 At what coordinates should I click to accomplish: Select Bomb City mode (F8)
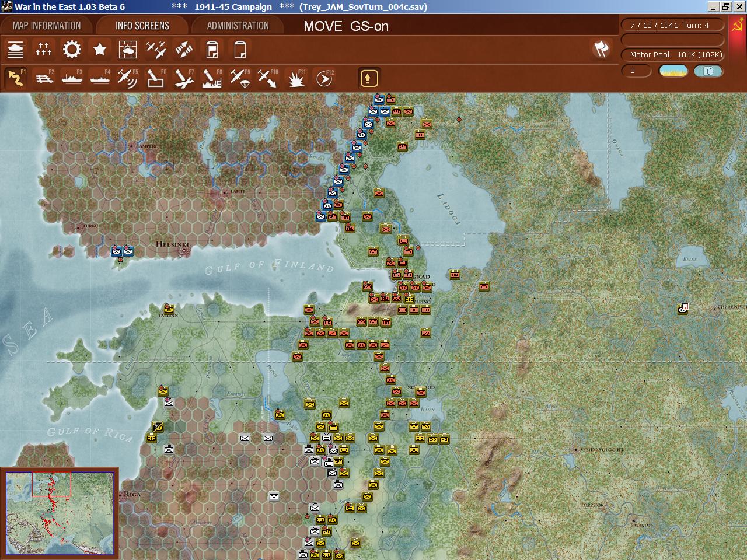point(212,78)
